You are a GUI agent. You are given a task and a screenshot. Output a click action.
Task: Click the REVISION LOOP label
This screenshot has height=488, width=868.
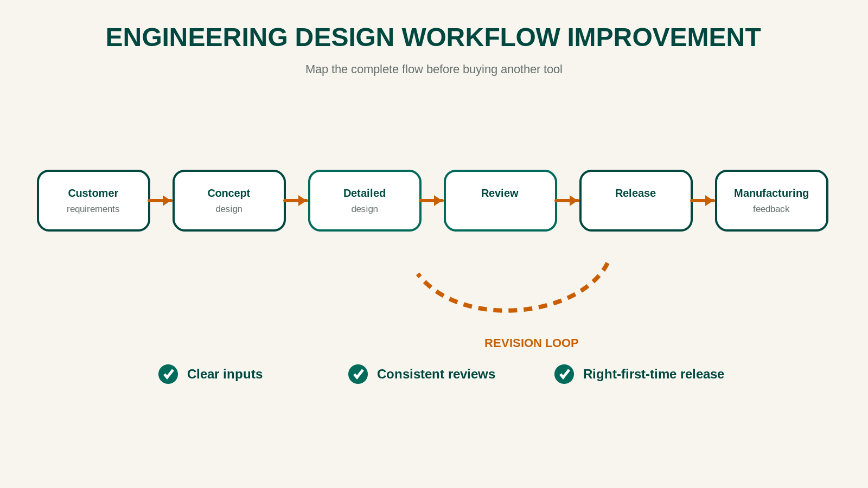point(532,343)
